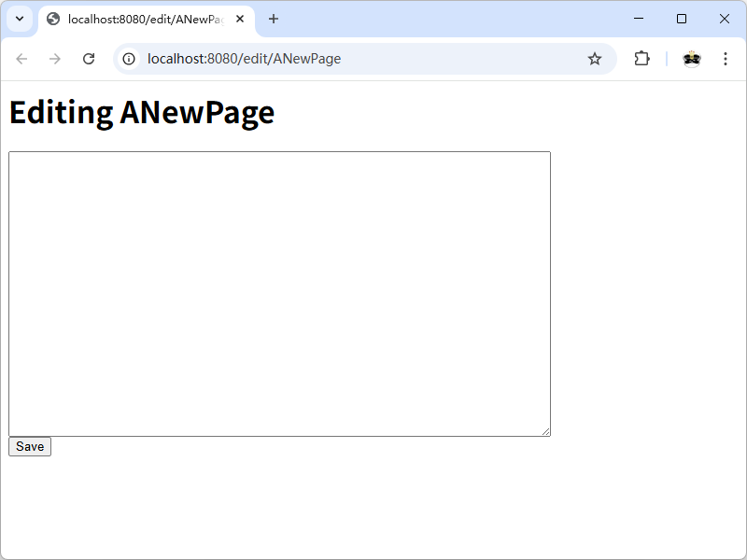Expand the tab search dropdown
The image size is (747, 560).
19,19
